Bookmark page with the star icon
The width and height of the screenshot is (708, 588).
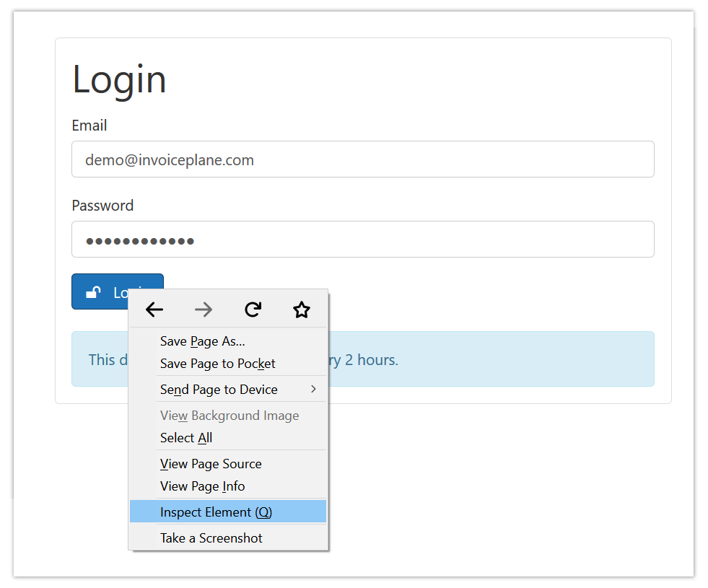point(302,310)
